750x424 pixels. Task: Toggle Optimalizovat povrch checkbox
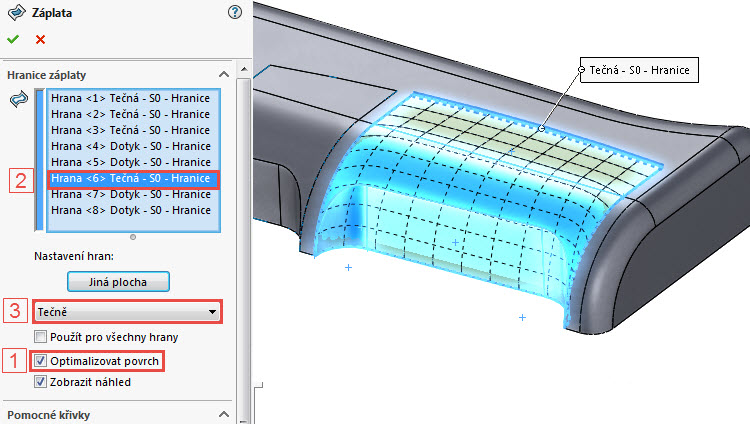point(40,361)
